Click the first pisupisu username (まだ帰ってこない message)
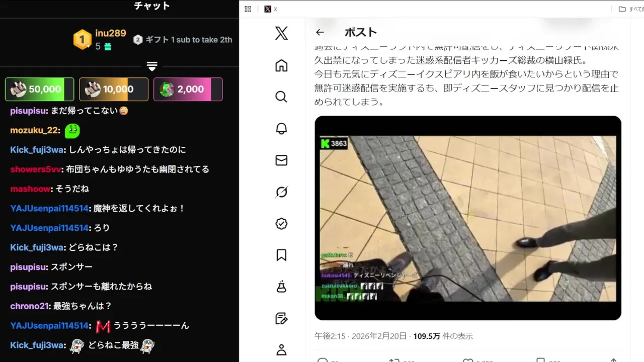This screenshot has width=644, height=362. (x=29, y=111)
